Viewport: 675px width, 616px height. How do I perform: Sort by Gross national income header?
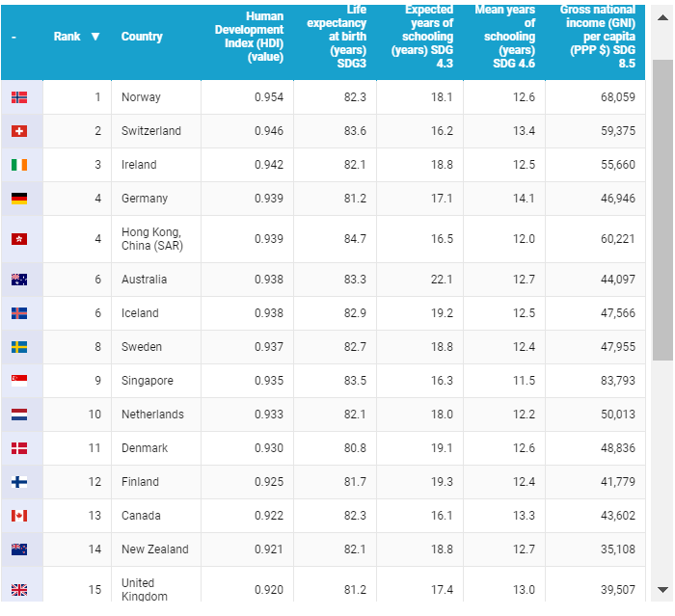[597, 37]
